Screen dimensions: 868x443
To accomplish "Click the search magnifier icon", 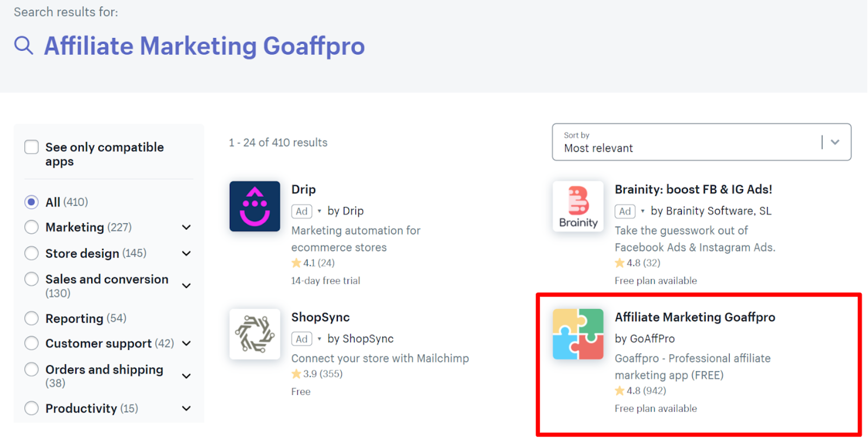I will (x=23, y=46).
